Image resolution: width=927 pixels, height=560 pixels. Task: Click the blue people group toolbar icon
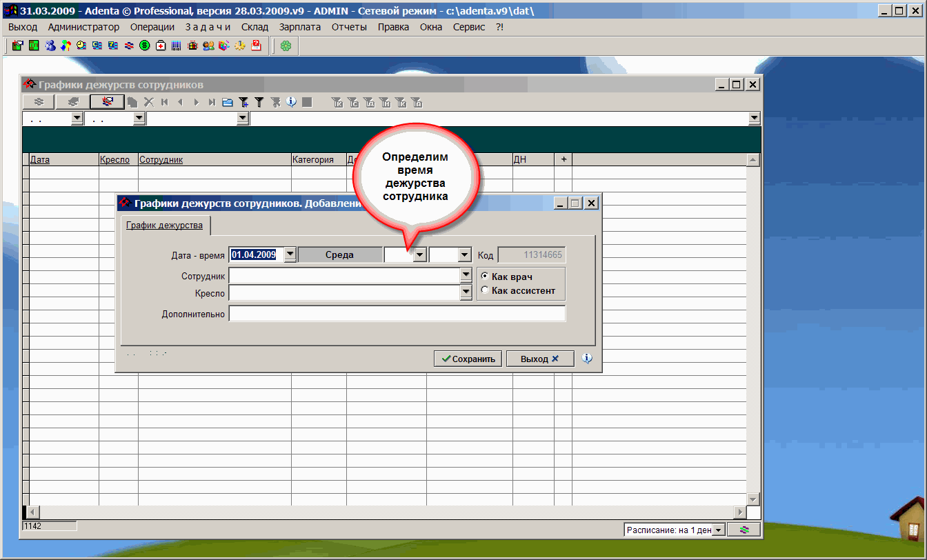point(50,46)
